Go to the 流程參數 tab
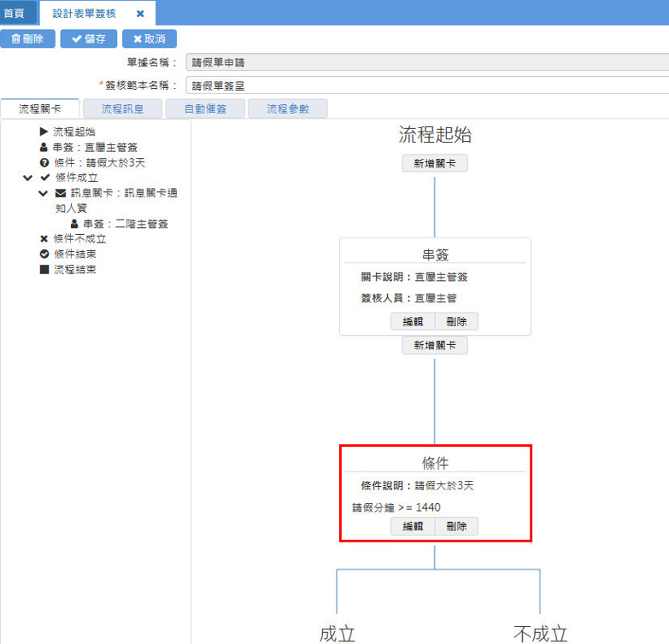669x644 pixels. tap(287, 109)
